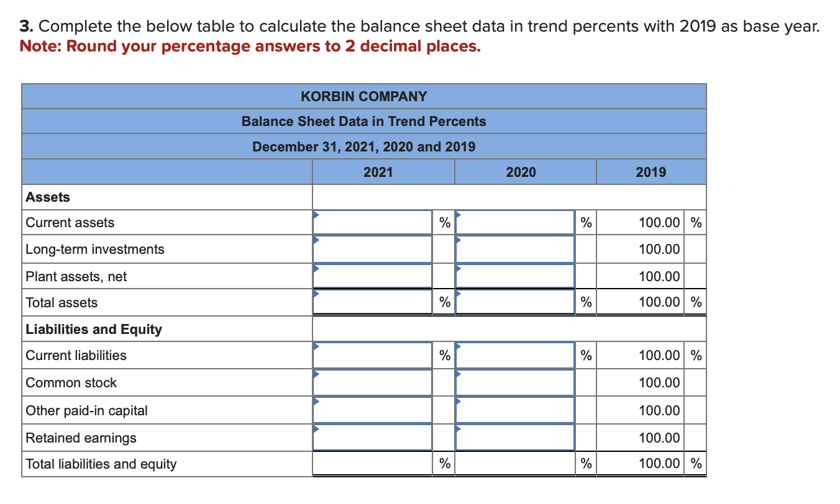840x504 pixels.
Task: Select the 2021 Current assets input cell
Action: coord(373,223)
